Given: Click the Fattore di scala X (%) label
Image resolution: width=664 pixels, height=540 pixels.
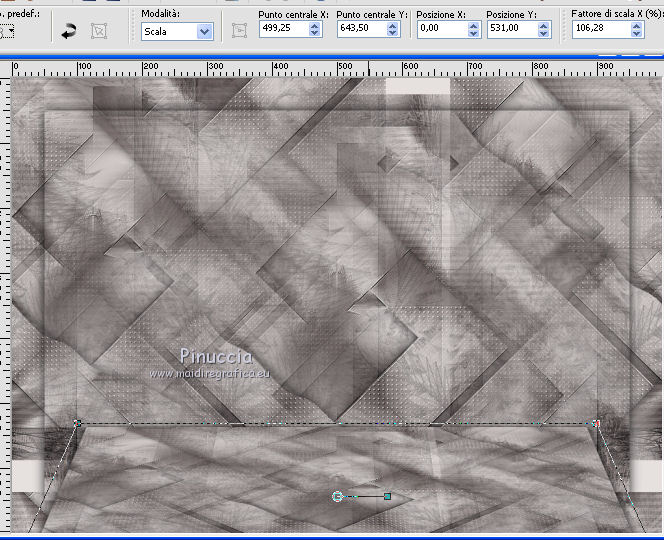Looking at the screenshot, I should click(617, 14).
